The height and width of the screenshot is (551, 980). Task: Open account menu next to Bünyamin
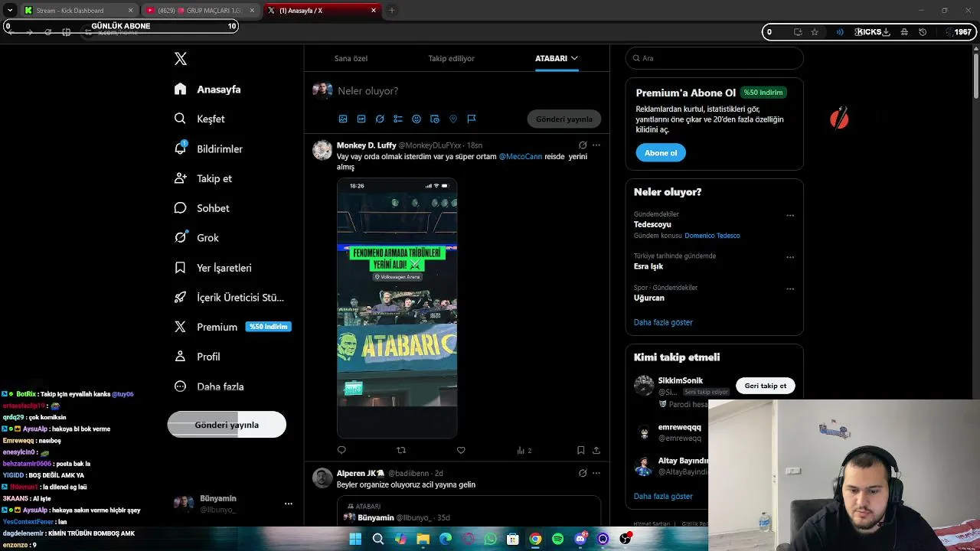[x=289, y=504]
